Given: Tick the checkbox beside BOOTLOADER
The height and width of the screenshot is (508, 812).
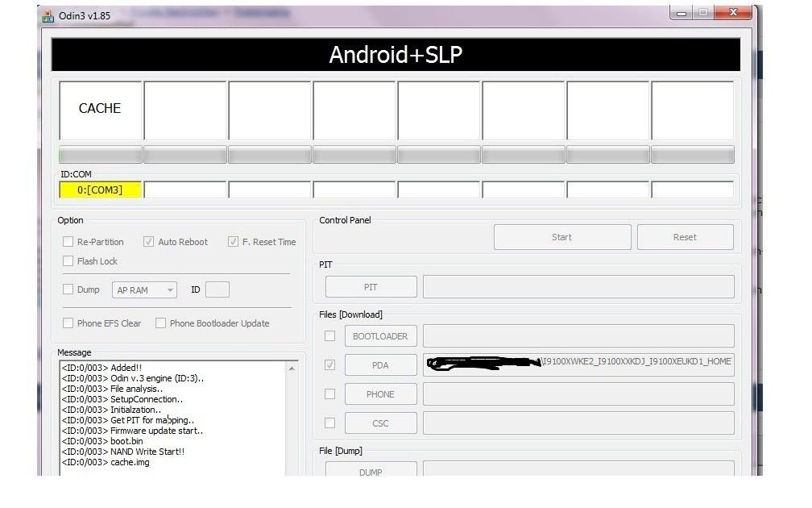Looking at the screenshot, I should pos(330,336).
